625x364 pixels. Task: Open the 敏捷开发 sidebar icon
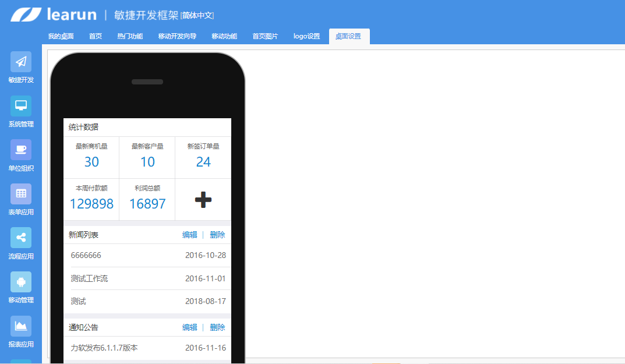tap(21, 62)
